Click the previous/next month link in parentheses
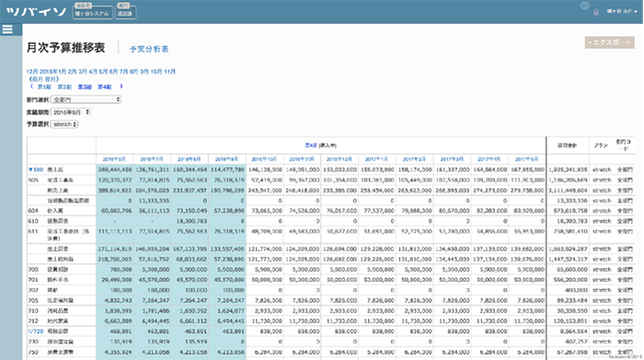 pyautogui.click(x=44, y=79)
